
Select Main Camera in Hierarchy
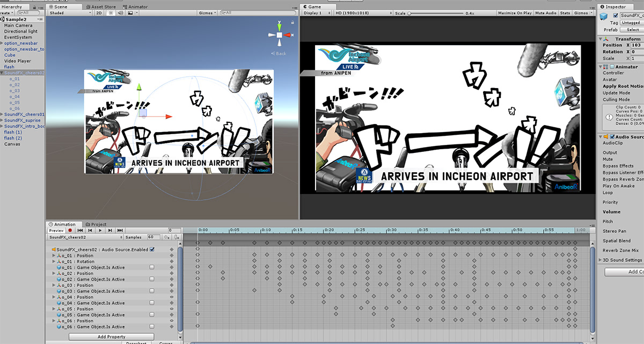click(18, 25)
